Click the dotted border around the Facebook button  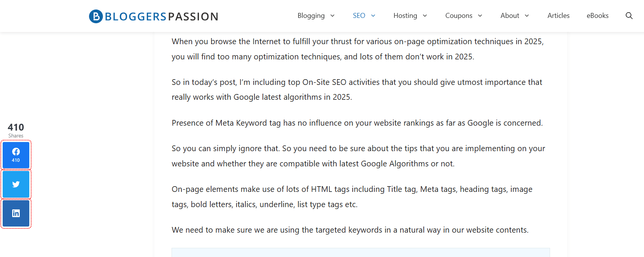(x=16, y=143)
